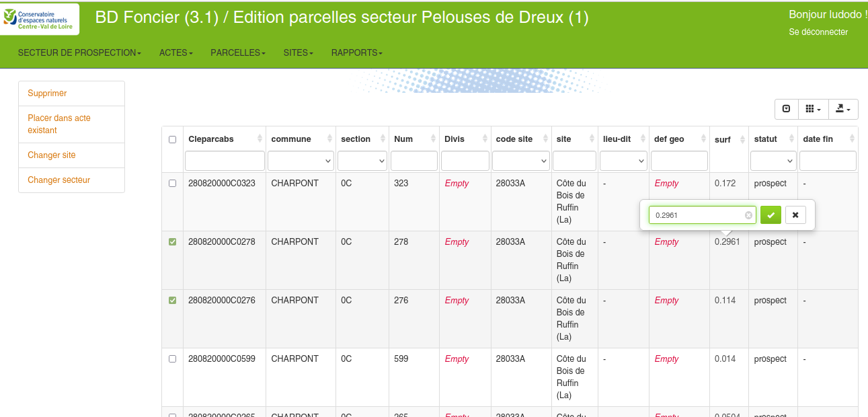Clear the 0.2961 input field text

(748, 215)
